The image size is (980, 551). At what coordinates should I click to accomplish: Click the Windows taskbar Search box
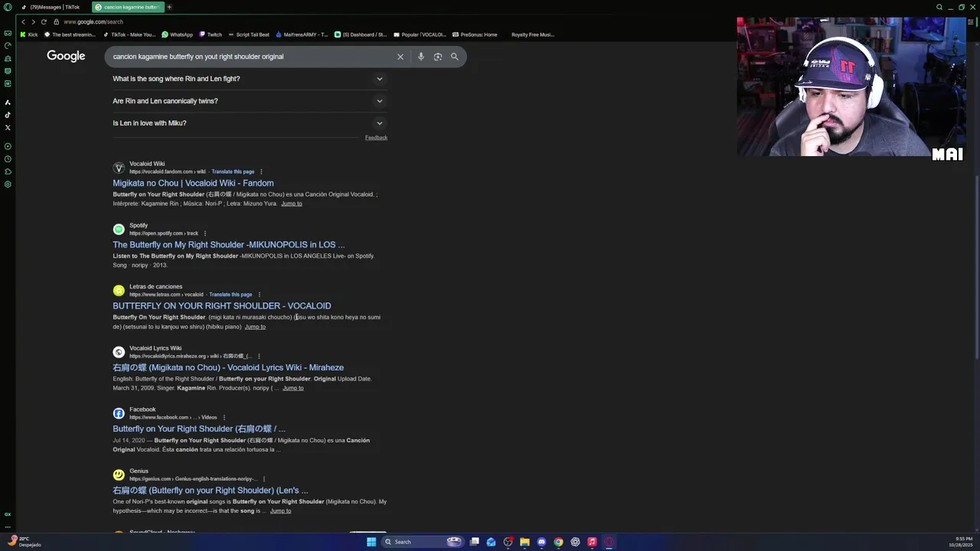[423, 542]
